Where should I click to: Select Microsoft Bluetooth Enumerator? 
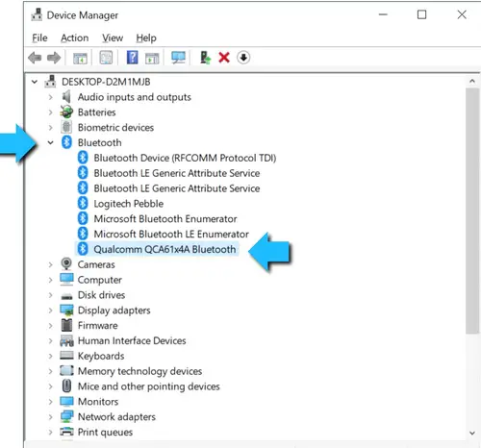coord(165,219)
